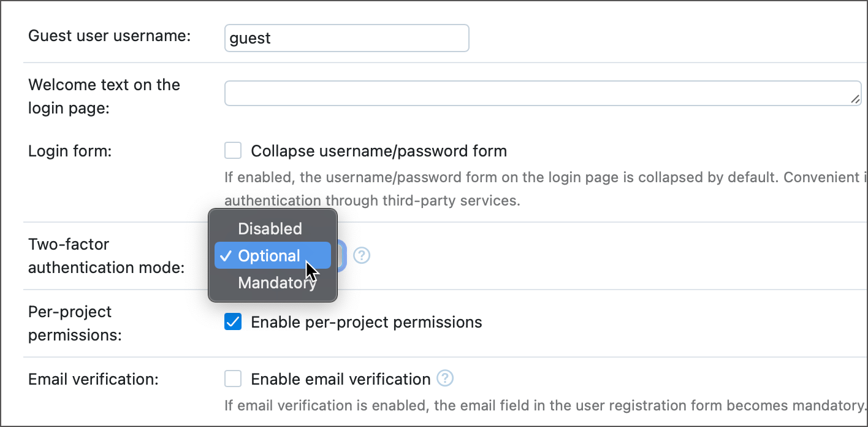The image size is (868, 427).
Task: Choose Disabled in the two-factor mode menu
Action: coord(270,229)
